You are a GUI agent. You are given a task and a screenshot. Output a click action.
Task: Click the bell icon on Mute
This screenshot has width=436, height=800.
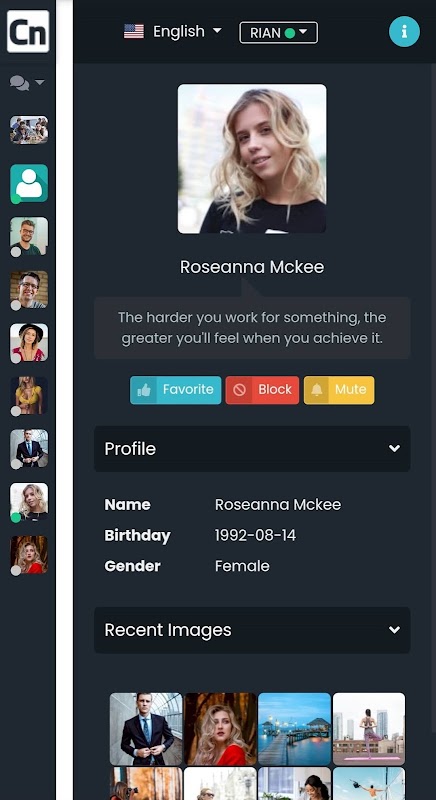pyautogui.click(x=317, y=390)
